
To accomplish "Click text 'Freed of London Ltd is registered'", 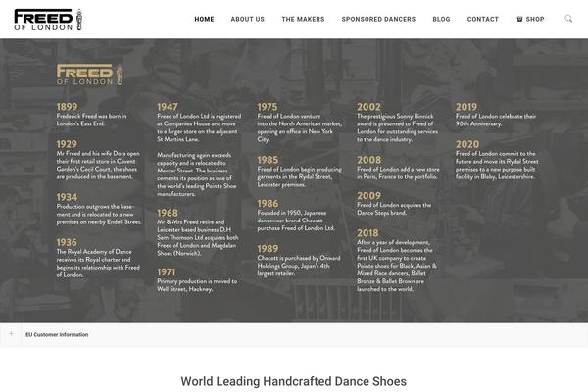I will (199, 116).
